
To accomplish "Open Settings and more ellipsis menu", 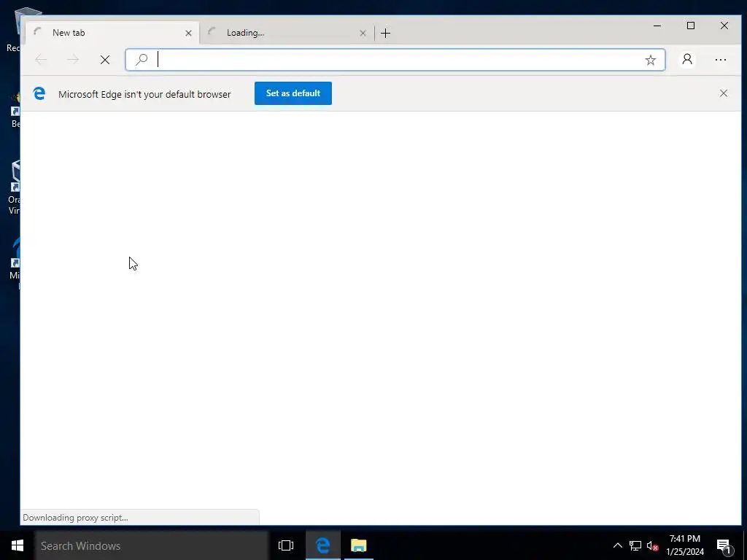I will pyautogui.click(x=720, y=60).
